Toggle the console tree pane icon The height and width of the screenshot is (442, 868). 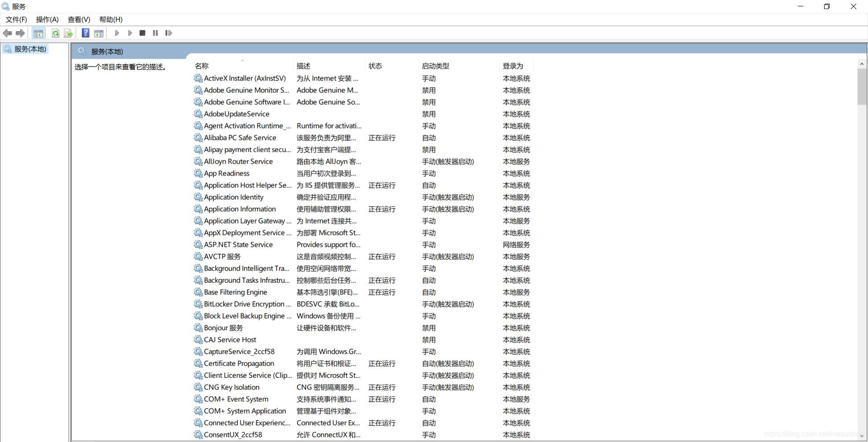tap(38, 33)
